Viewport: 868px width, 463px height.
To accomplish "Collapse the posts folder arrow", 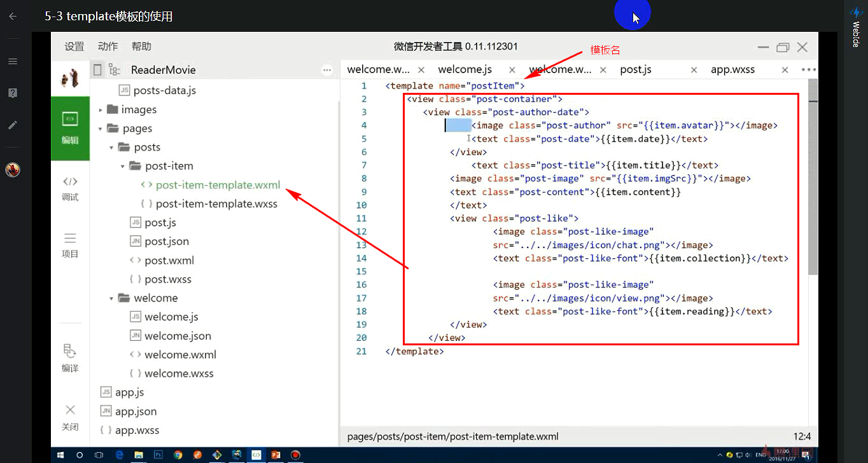I will click(111, 148).
